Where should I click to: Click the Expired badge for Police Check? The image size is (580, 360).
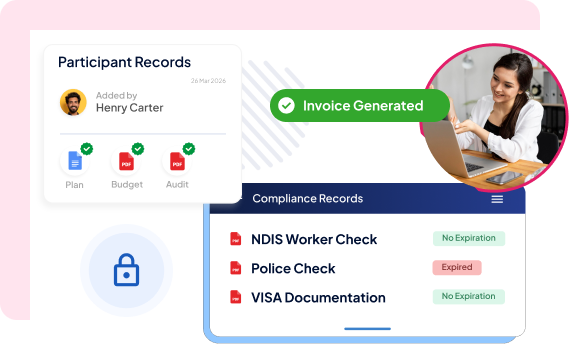point(457,267)
